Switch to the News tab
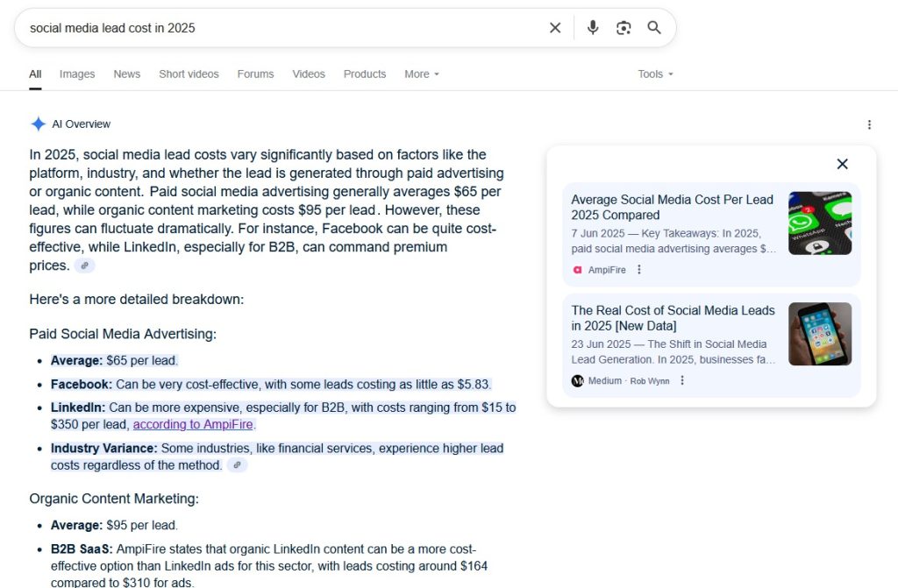The image size is (898, 588). pyautogui.click(x=126, y=74)
